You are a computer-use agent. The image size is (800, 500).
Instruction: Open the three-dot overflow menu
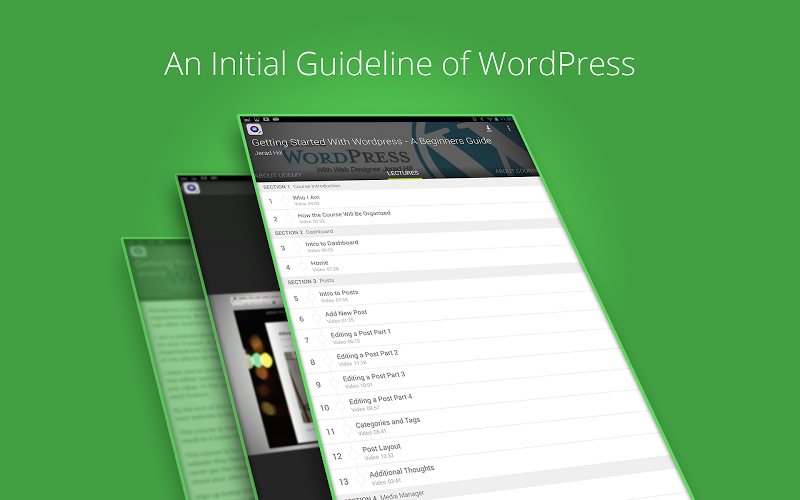509,128
